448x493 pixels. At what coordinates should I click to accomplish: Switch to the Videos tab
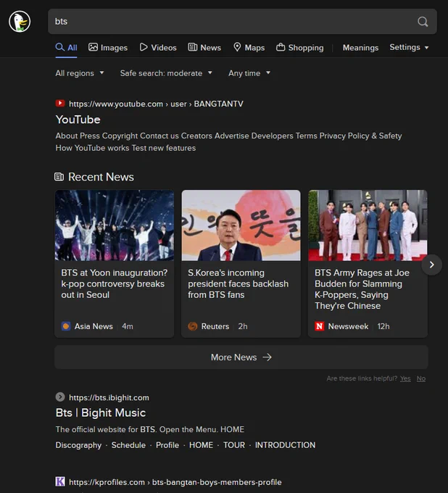click(x=158, y=47)
